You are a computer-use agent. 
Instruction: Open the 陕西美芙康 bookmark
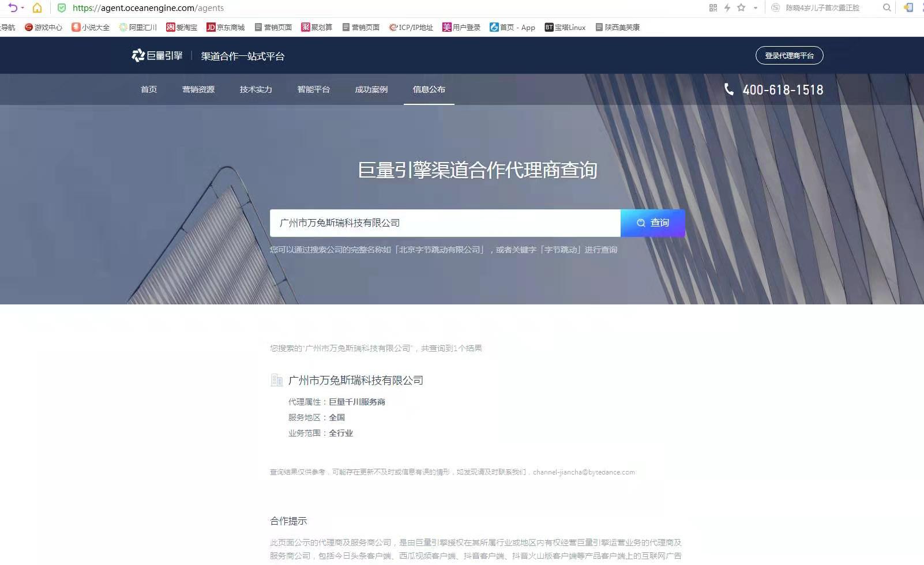(618, 27)
